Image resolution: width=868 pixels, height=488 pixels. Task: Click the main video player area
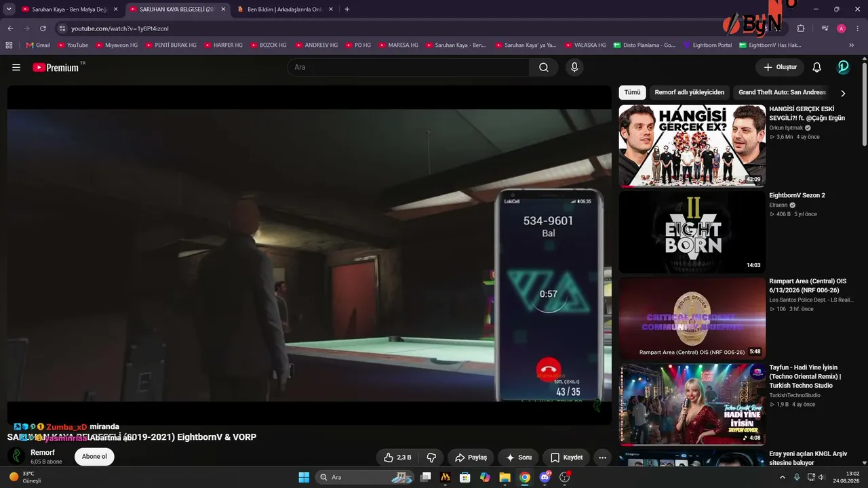click(x=309, y=255)
